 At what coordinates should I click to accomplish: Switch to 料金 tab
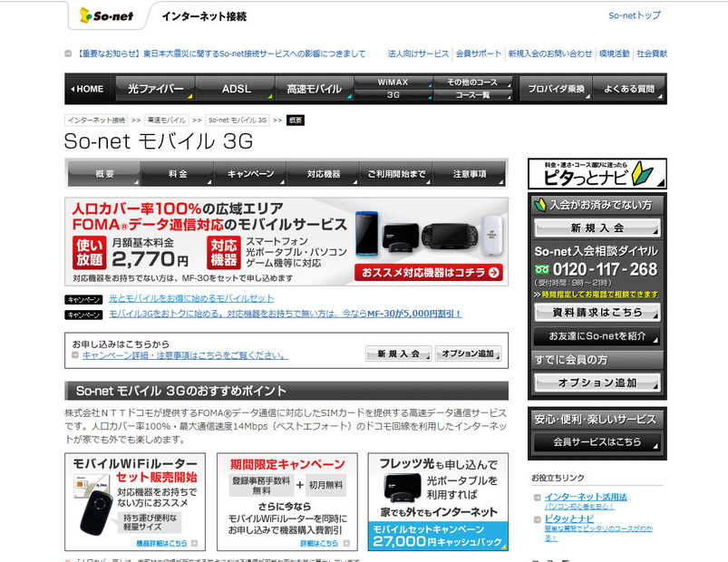click(178, 174)
